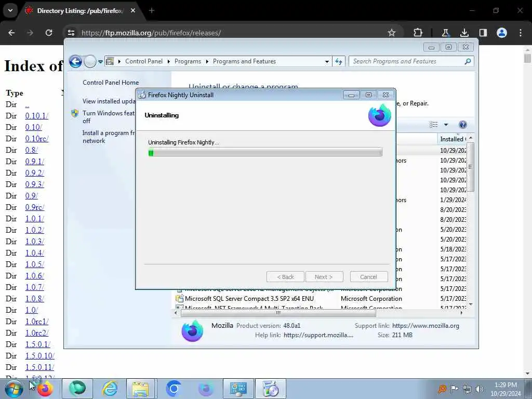The width and height of the screenshot is (532, 399).
Task: Open the view options dropdown arrow
Action: click(x=446, y=125)
